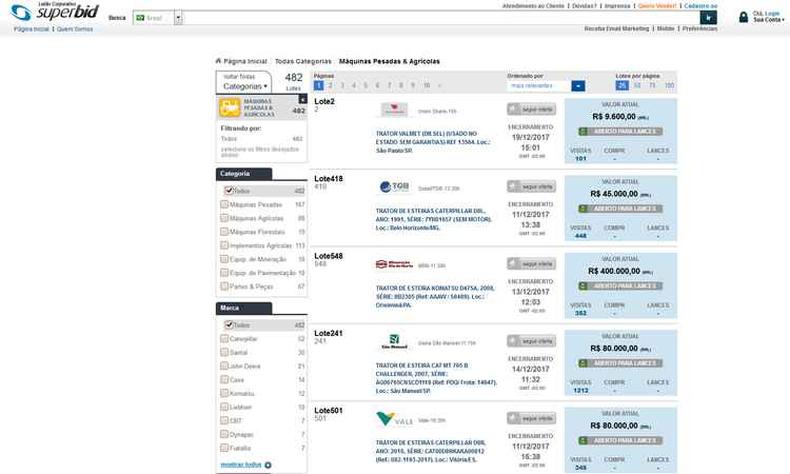Click the Superbid logo

[x=54, y=12]
